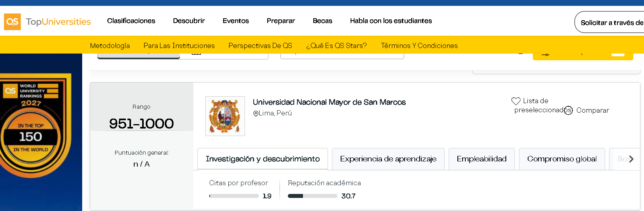Open the Eventos menu
The height and width of the screenshot is (211, 644).
(x=236, y=21)
